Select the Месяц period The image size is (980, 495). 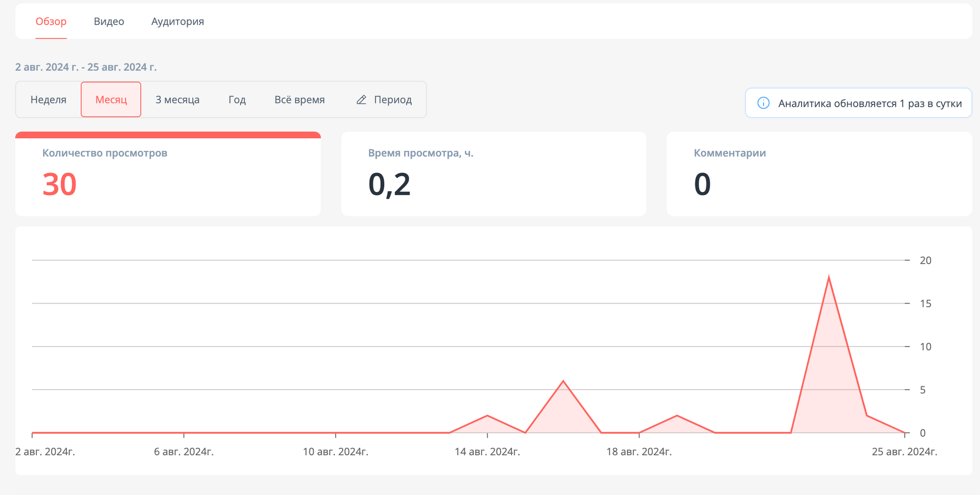tap(111, 100)
